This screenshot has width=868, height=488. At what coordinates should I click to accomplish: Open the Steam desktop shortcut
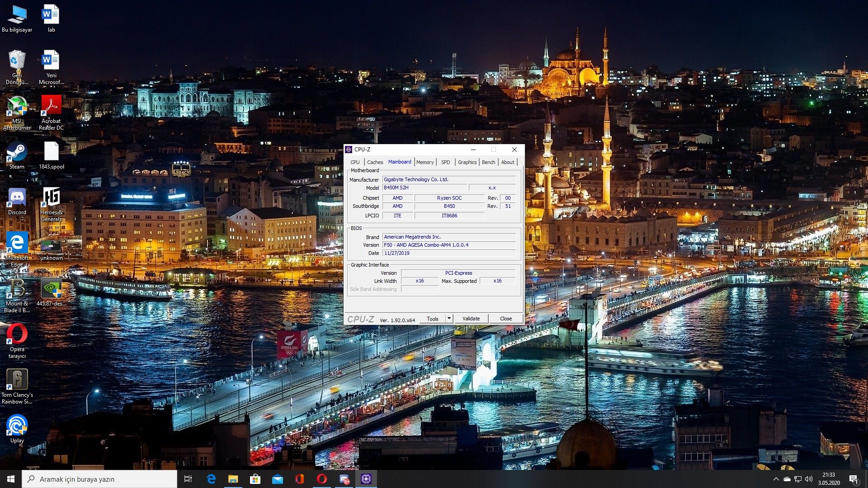pos(17,153)
